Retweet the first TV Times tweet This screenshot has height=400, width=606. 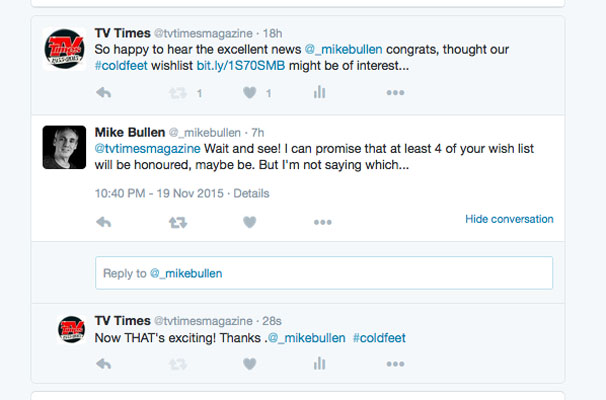[x=177, y=93]
